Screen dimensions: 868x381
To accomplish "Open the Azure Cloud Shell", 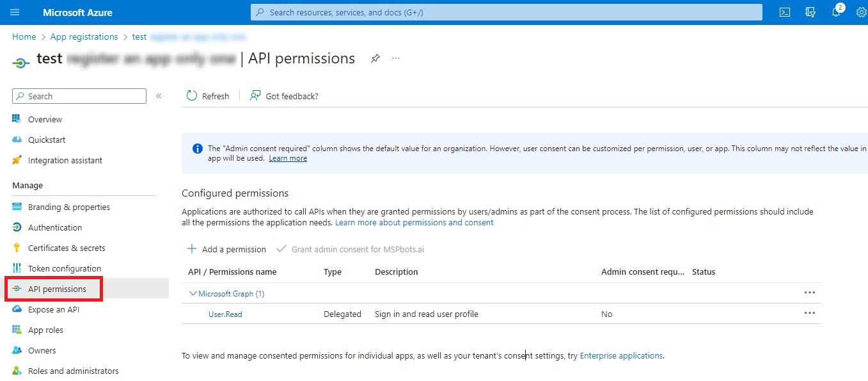I will tap(784, 12).
